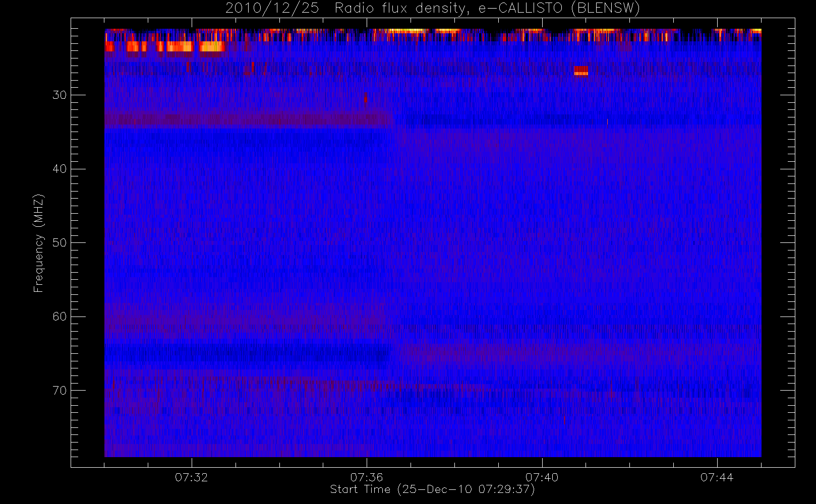Click the 70 frequency tick label
Image resolution: width=816 pixels, height=504 pixels.
click(60, 391)
